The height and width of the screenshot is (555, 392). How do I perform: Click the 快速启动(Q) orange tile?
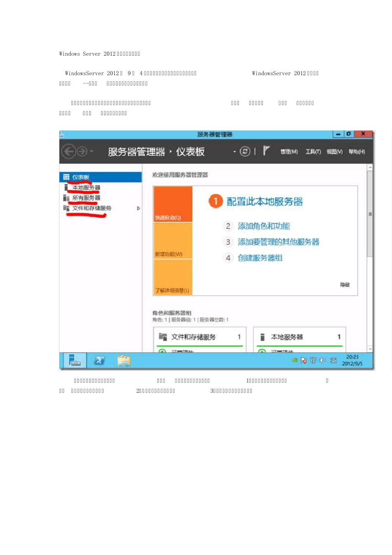click(173, 204)
